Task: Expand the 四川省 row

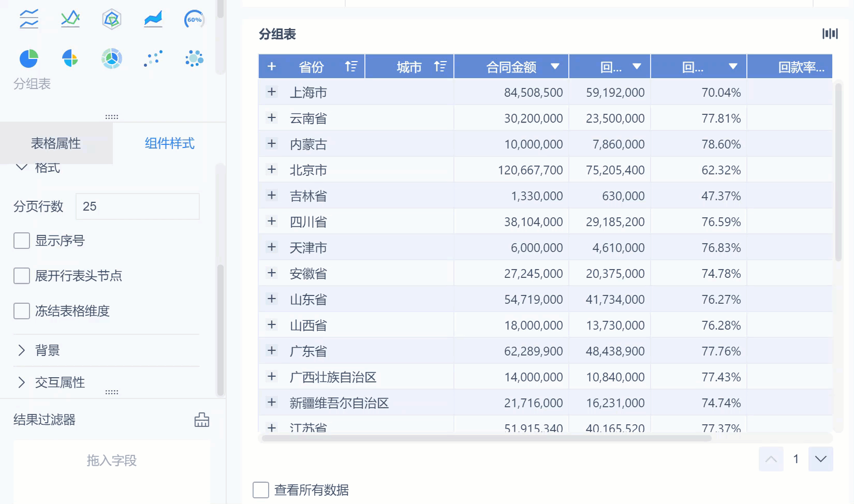Action: point(272,221)
